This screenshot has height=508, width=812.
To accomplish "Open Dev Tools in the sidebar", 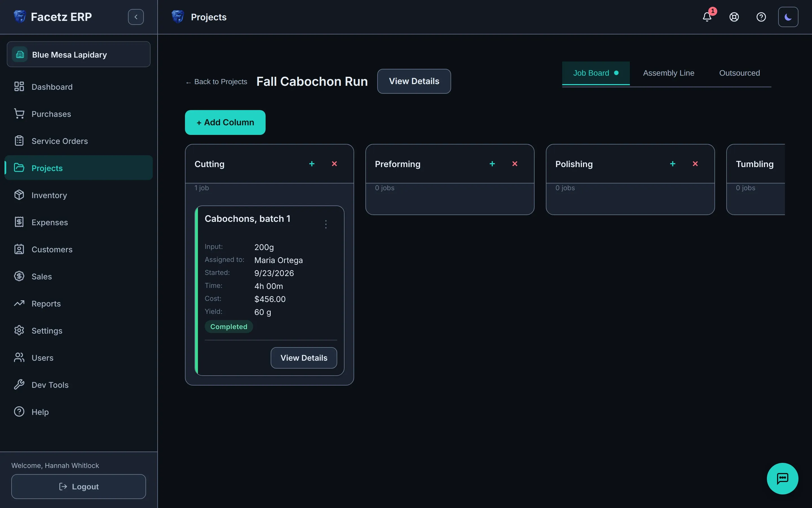I will [x=78, y=385].
